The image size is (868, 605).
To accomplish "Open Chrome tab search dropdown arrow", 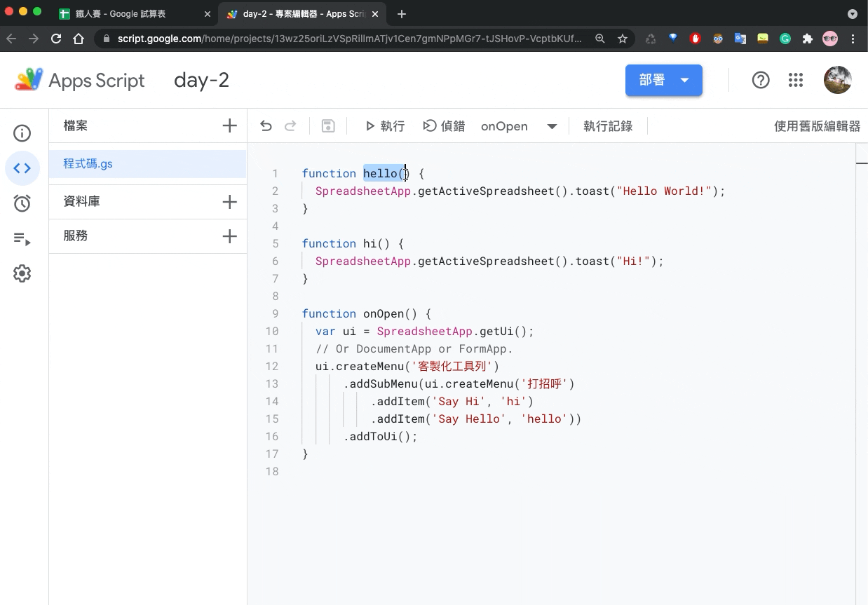I will (853, 13).
